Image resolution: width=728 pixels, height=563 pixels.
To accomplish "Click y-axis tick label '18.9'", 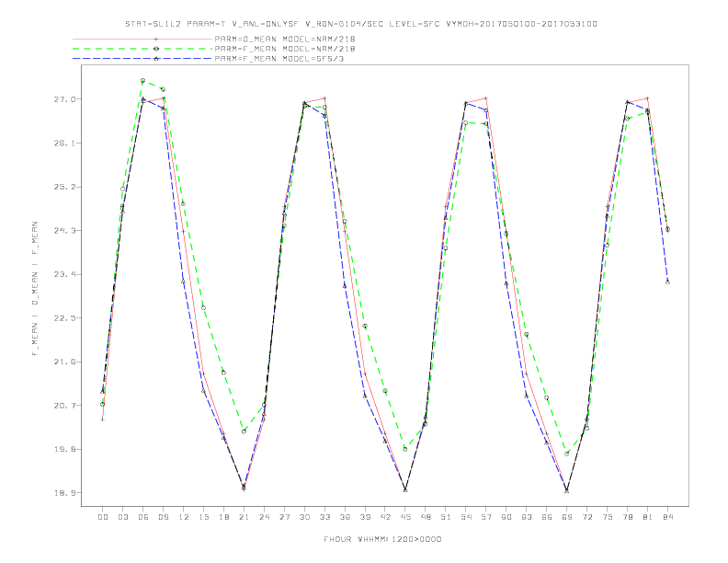I will 64,493.
